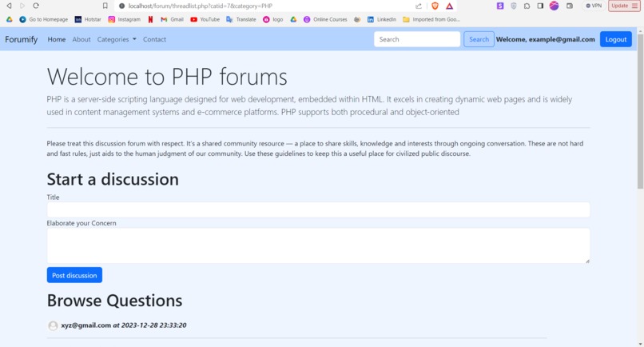This screenshot has width=644, height=347.
Task: Click the textarea resize handle corner
Action: pos(587,261)
